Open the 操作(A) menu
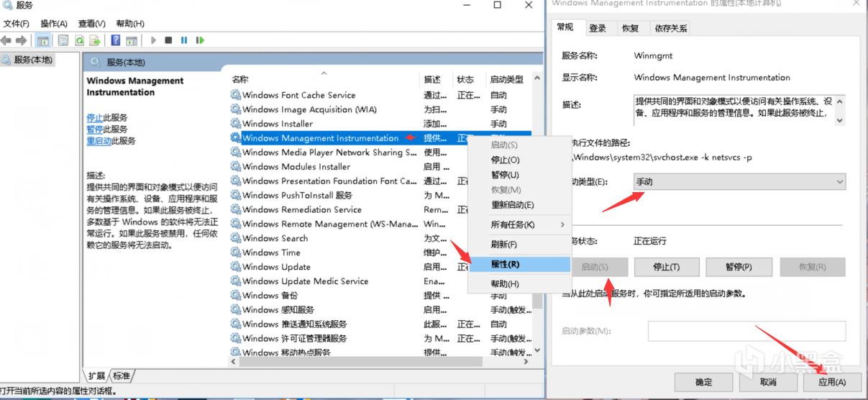Image resolution: width=868 pixels, height=400 pixels. [54, 24]
